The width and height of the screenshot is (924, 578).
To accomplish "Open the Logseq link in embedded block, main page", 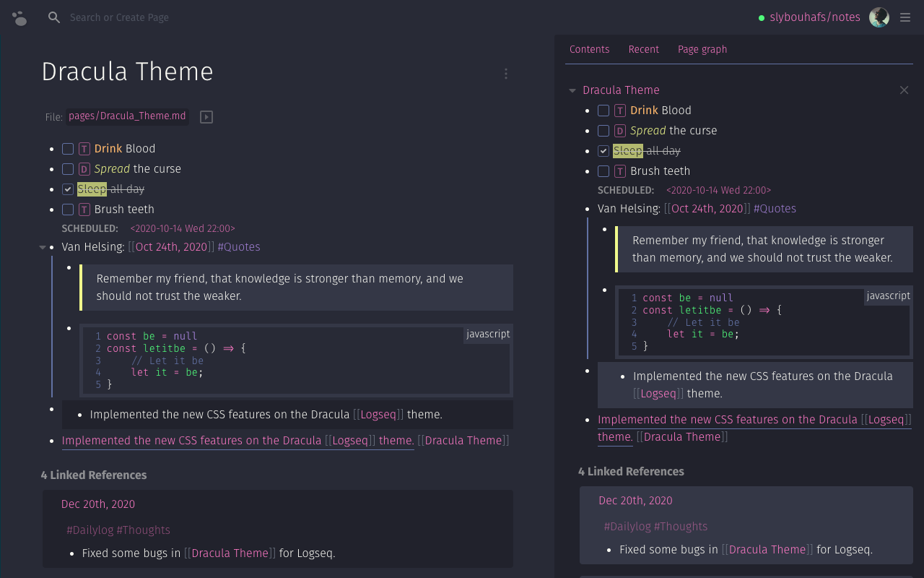I will click(380, 415).
